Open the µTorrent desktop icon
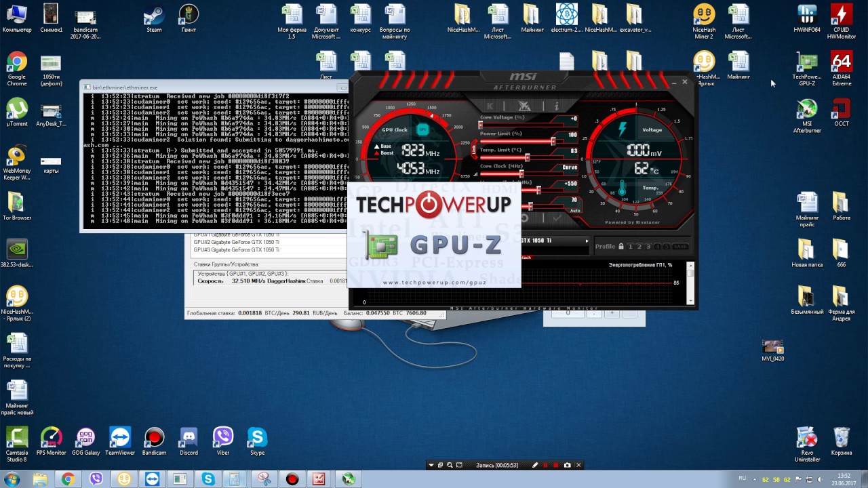The height and width of the screenshot is (488, 868). click(17, 112)
